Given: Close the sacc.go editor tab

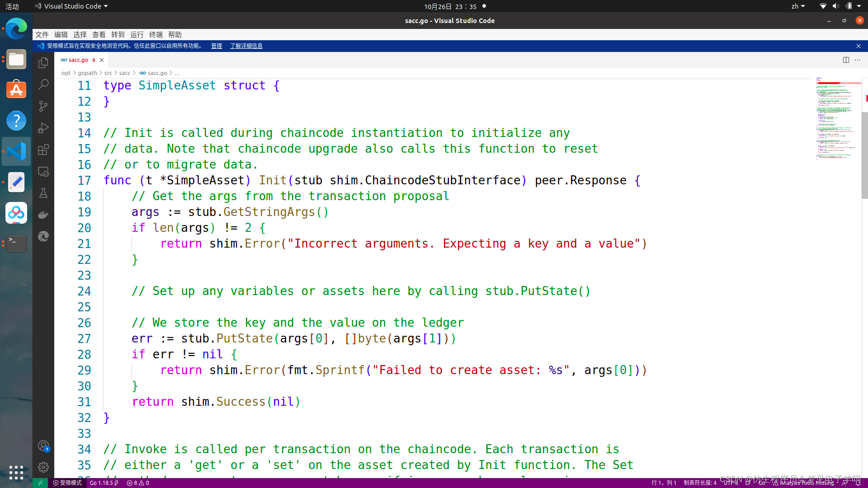Looking at the screenshot, I should (x=102, y=60).
